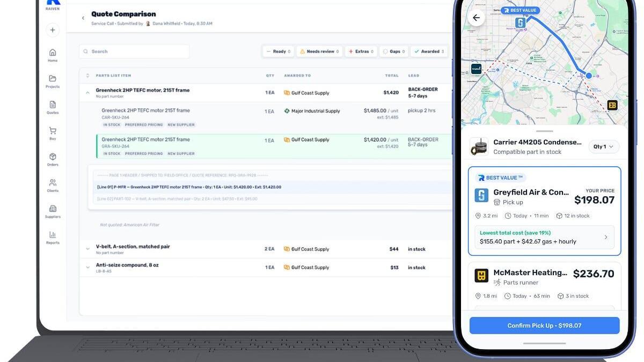The image size is (644, 362).
Task: Open Clients in the sidebar
Action: point(53,185)
